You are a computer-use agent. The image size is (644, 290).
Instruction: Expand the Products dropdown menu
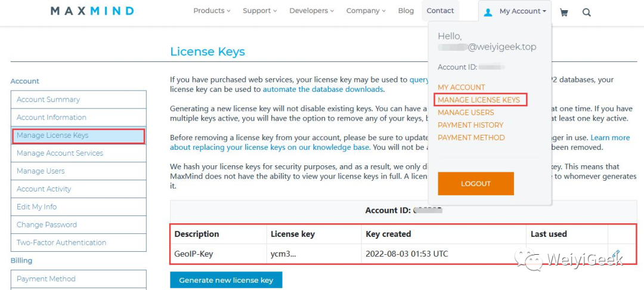212,11
